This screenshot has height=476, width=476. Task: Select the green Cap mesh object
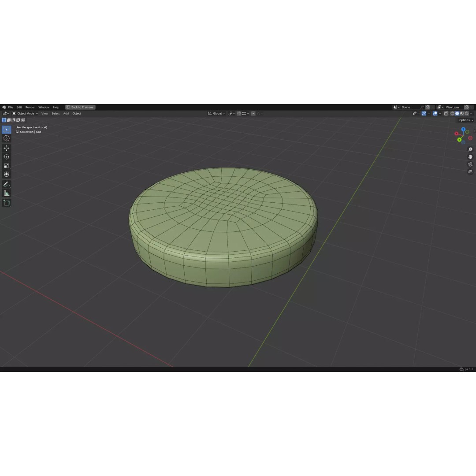(223, 228)
